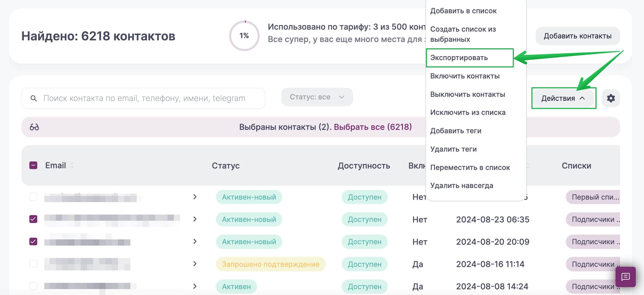Image resolution: width=644 pixels, height=295 pixels.
Task: Expand the first contact row chevron
Action: click(x=195, y=197)
